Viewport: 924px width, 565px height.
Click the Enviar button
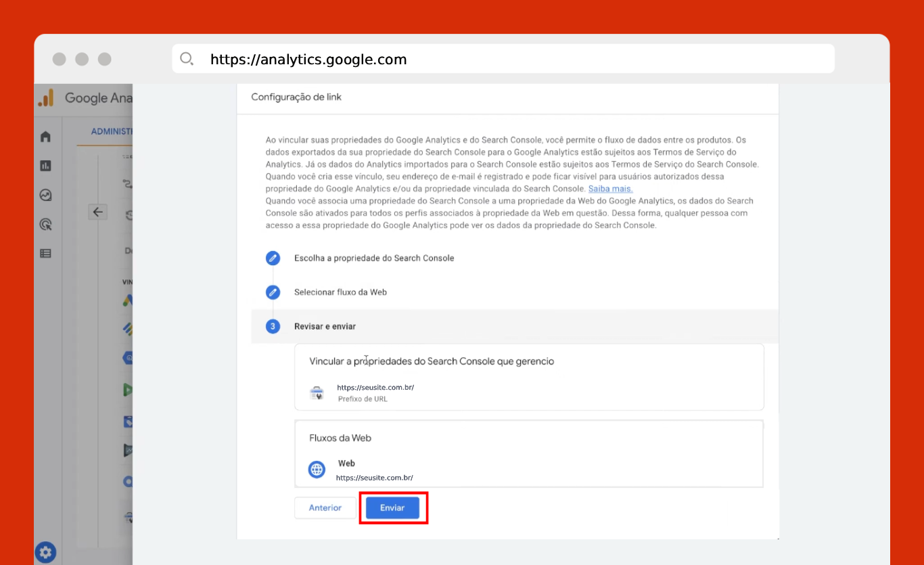[392, 508]
